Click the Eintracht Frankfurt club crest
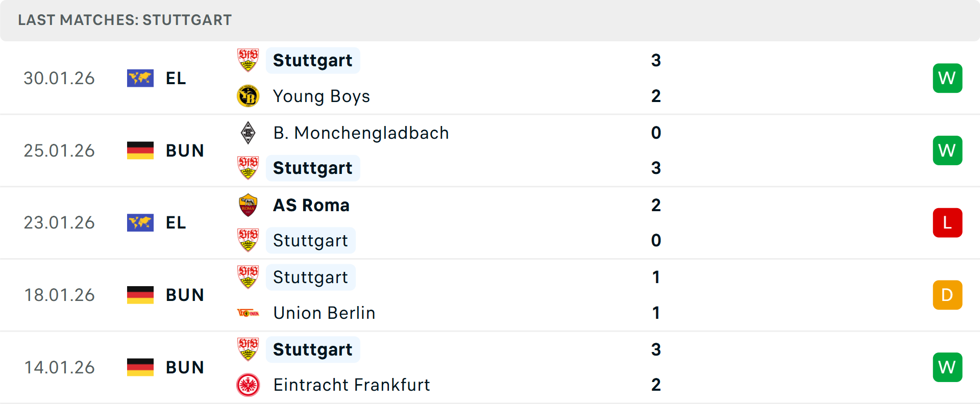The height and width of the screenshot is (404, 980). coord(248,385)
